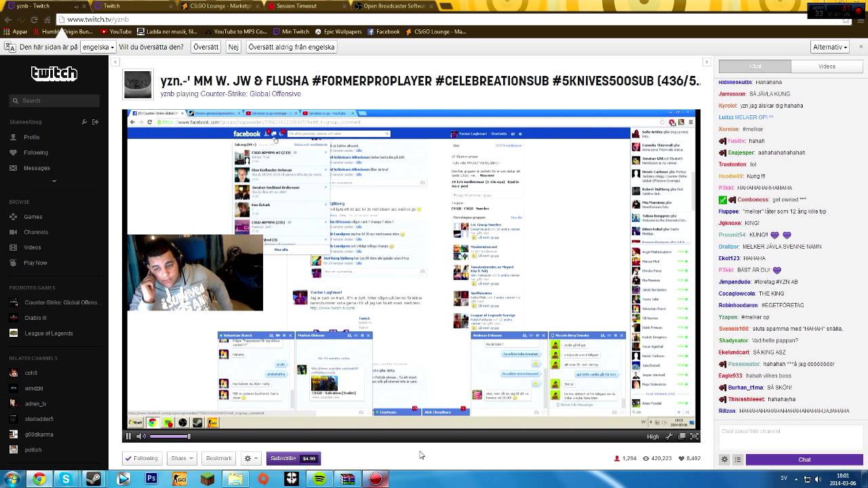
Task: Switch to the Chat tab
Action: [755, 66]
